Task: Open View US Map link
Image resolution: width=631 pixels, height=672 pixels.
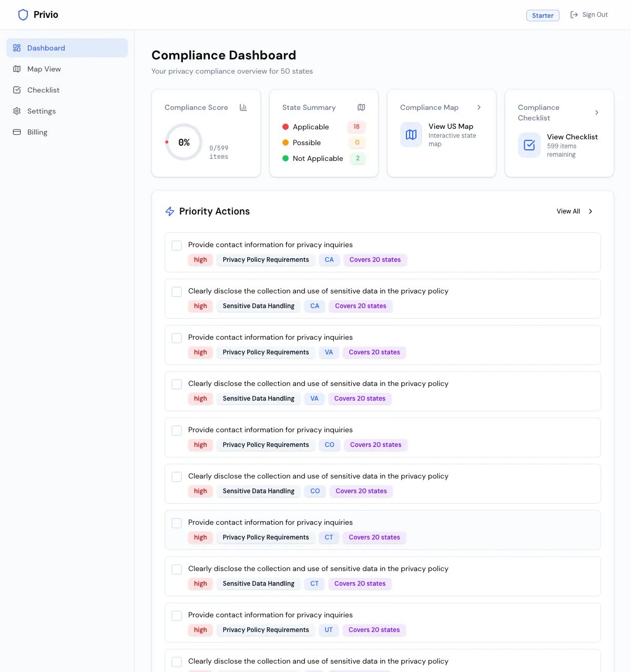Action: pyautogui.click(x=451, y=126)
